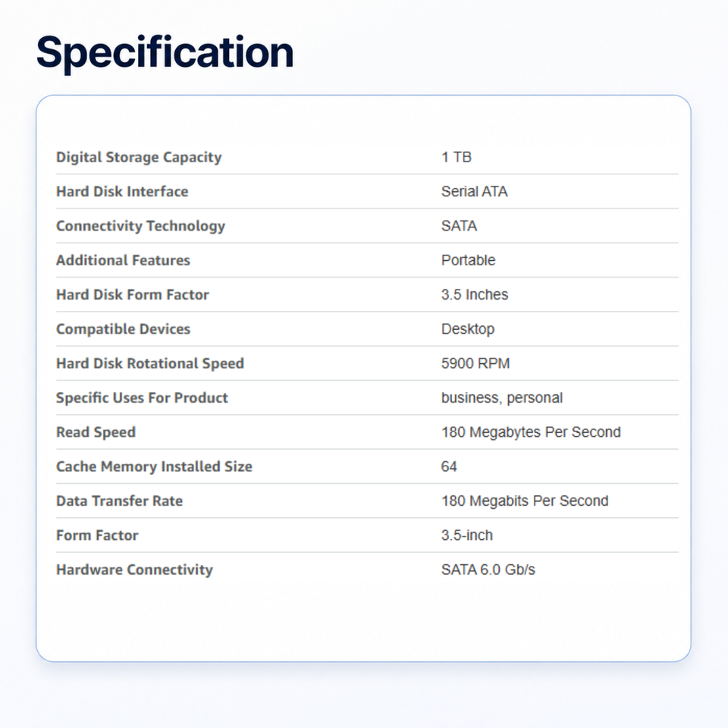This screenshot has width=728, height=728.
Task: Select the Read Speed label
Action: click(96, 432)
